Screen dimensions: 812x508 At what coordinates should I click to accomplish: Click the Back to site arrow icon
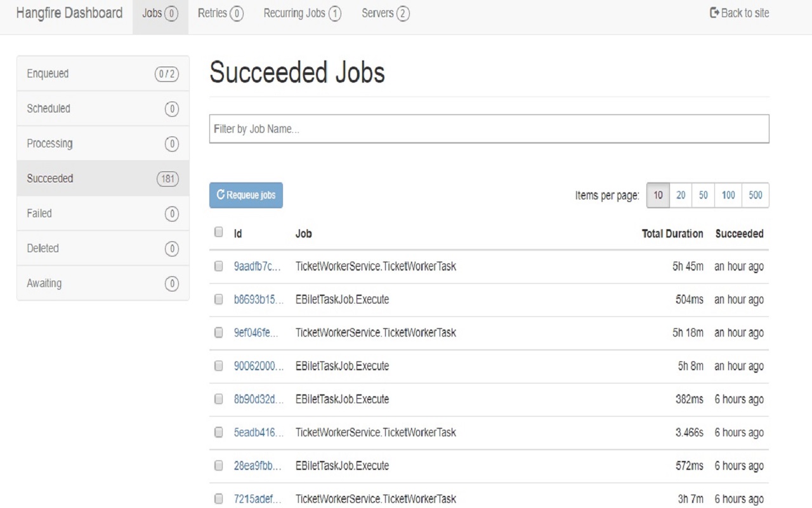[714, 13]
